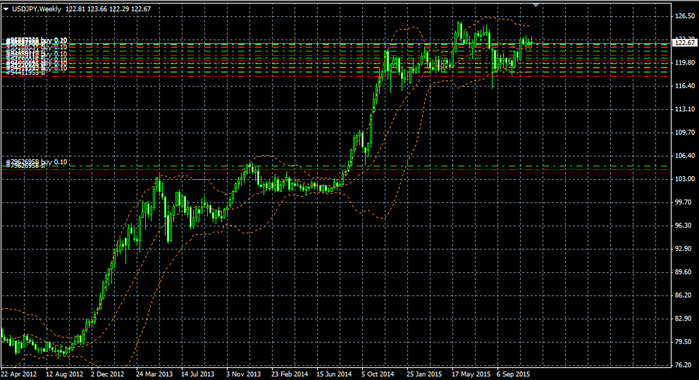Click the 126.50 price scale label

(x=685, y=16)
